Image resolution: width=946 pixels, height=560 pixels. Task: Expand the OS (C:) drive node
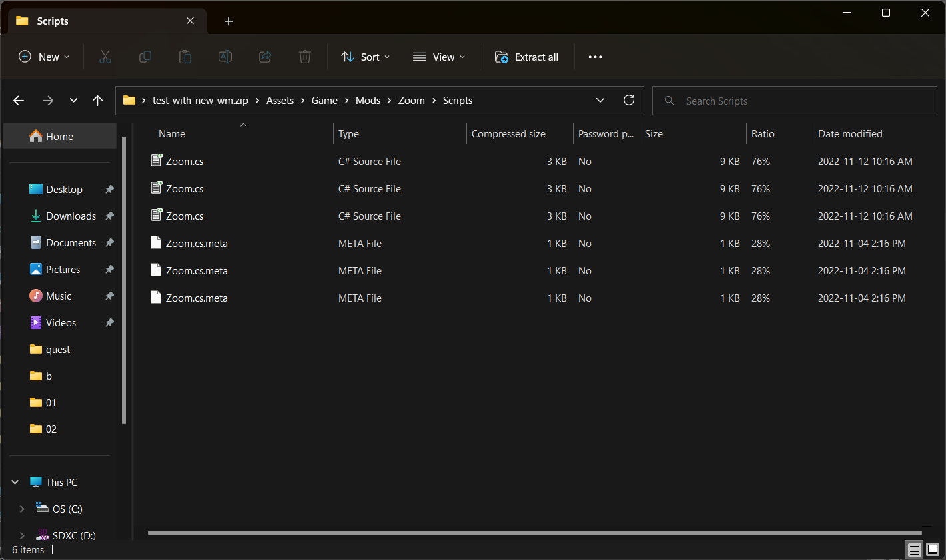[x=22, y=509]
